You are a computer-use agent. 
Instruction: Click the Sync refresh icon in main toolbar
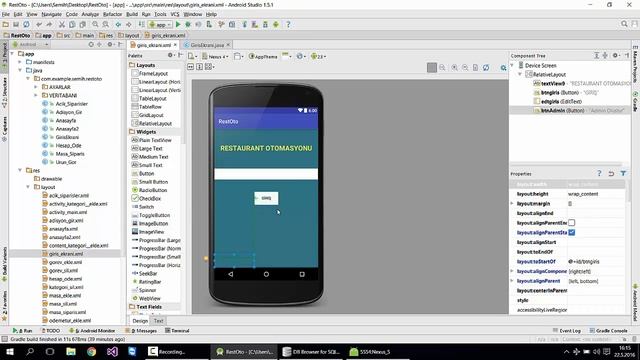coord(26,24)
